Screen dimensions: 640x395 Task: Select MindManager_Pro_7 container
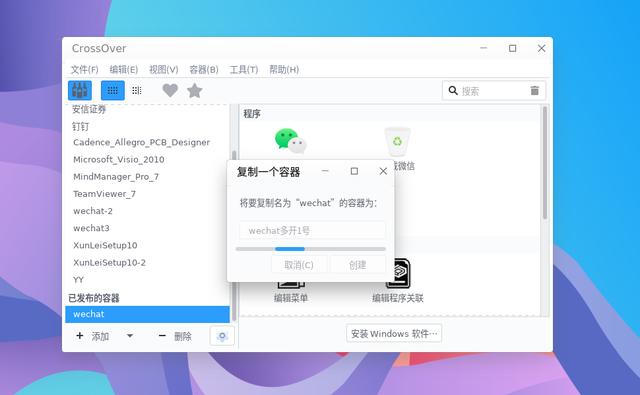pyautogui.click(x=116, y=177)
